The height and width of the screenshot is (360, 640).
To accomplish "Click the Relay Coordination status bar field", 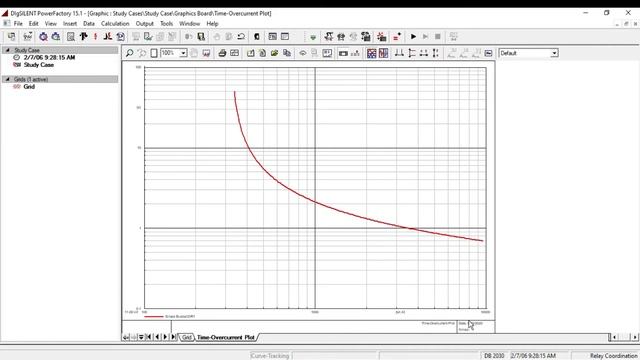I will point(613,356).
